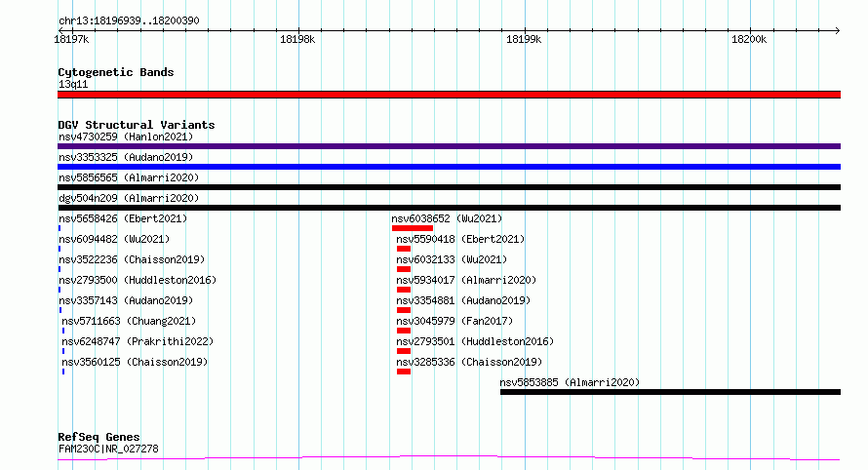Open the nsv5658426 (Ebert2021) label
Image resolution: width=868 pixels, height=470 pixels.
tap(123, 218)
